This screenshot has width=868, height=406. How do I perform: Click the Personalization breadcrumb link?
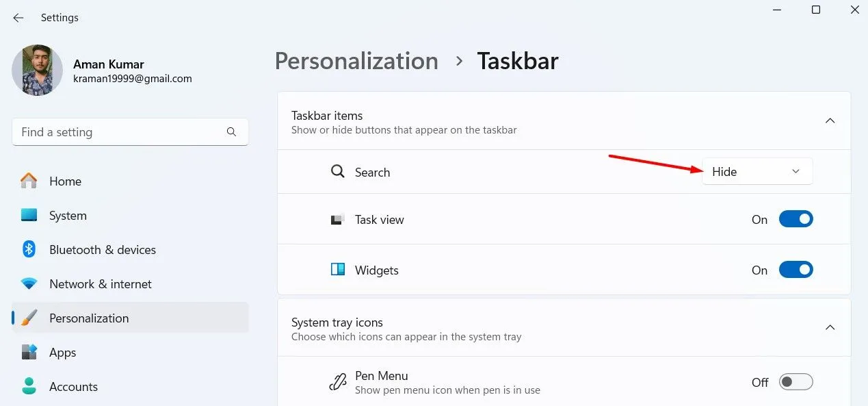(356, 61)
